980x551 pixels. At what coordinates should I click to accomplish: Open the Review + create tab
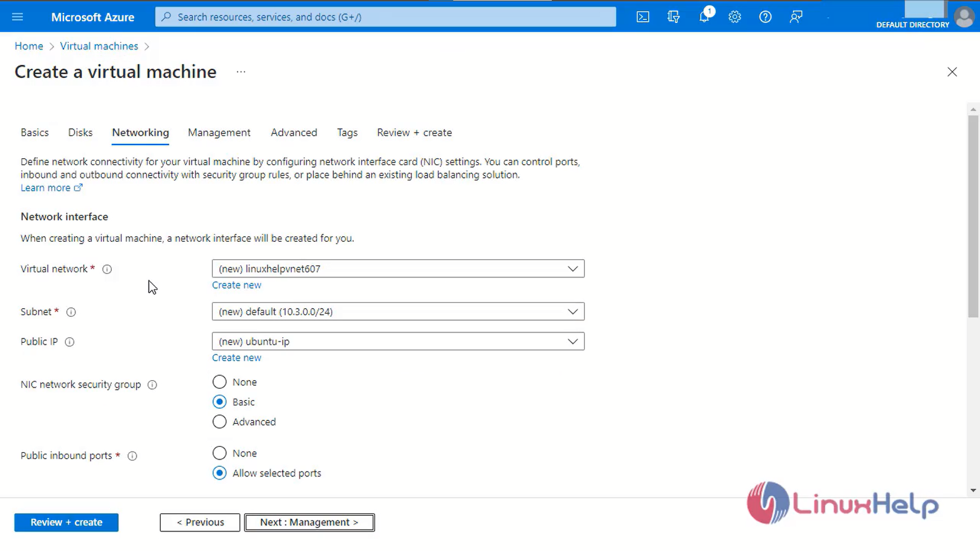coord(414,133)
